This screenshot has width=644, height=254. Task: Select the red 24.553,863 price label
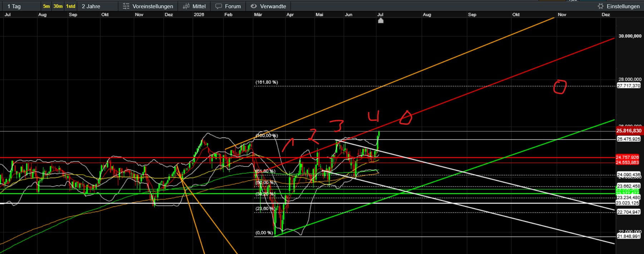627,163
